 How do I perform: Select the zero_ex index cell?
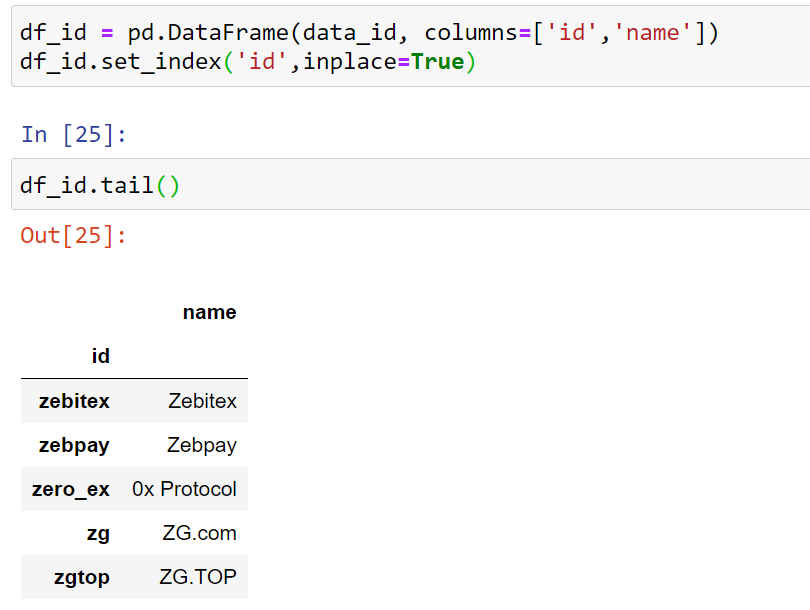(x=71, y=489)
